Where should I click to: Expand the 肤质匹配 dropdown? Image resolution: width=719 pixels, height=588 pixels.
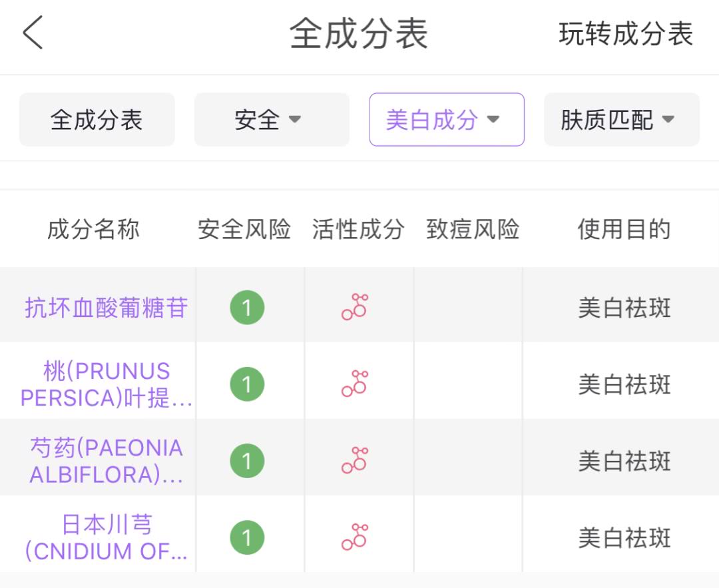click(621, 120)
